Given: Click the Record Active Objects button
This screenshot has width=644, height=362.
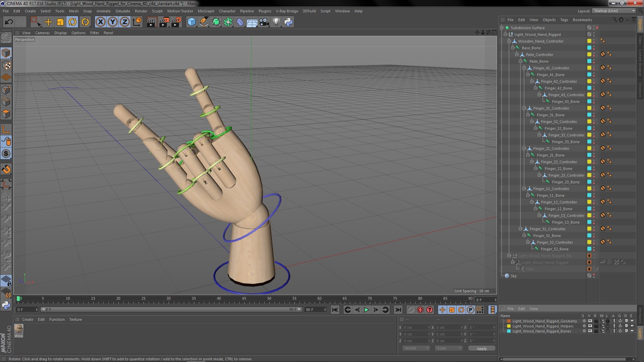Looking at the screenshot, I should 411,310.
